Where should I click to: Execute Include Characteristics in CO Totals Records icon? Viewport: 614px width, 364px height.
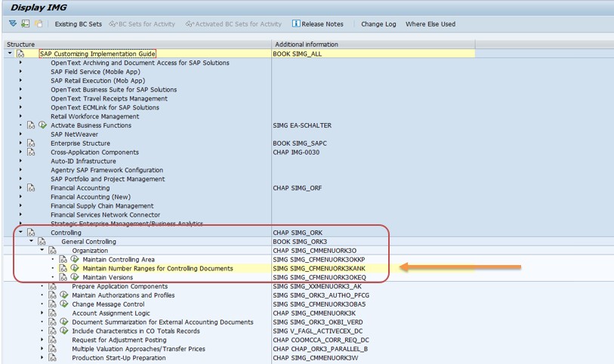click(x=64, y=331)
